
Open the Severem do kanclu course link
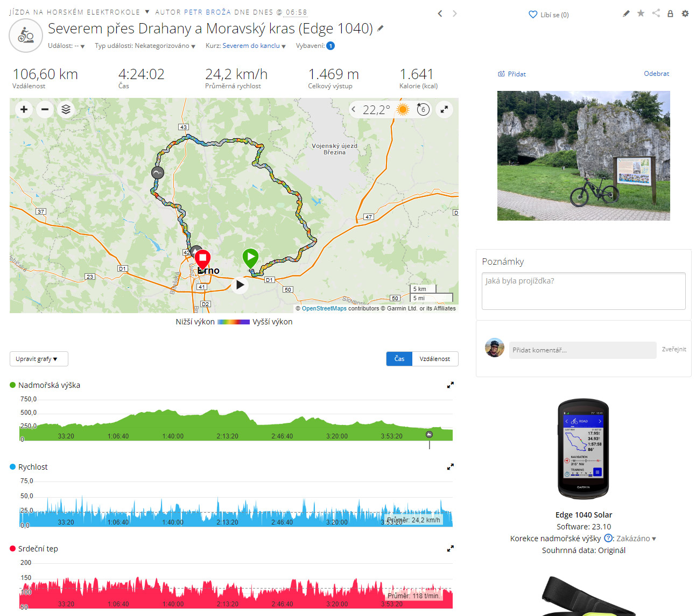click(251, 46)
